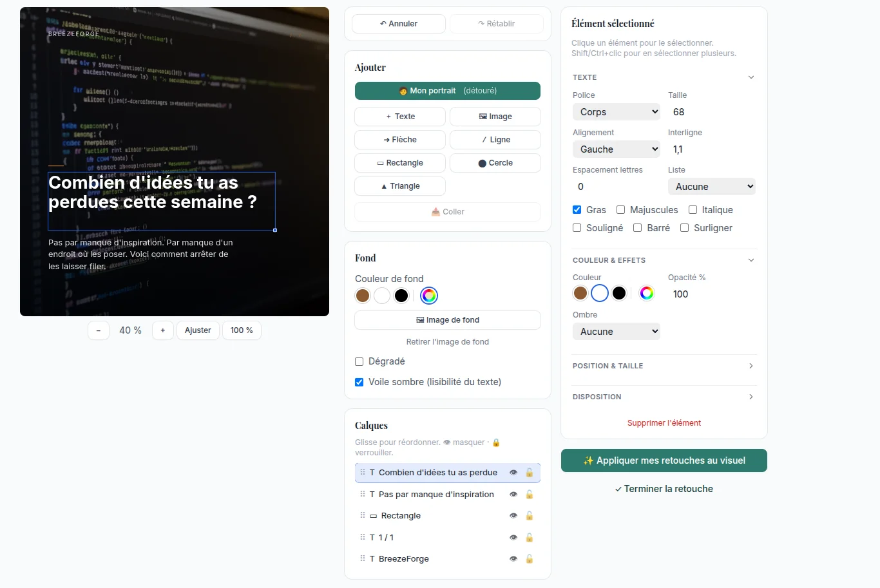Open custom background color picker
The height and width of the screenshot is (588, 880).
[429, 296]
